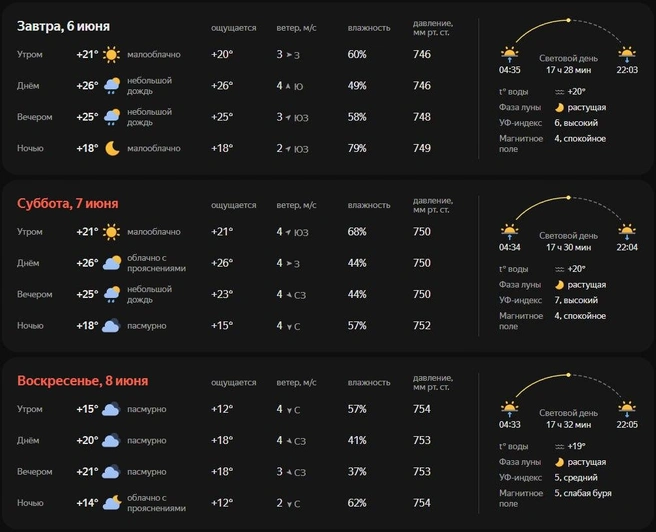Image resolution: width=656 pixels, height=532 pixels.
Task: Open the Суббота, 7 июня heading
Action: tap(67, 203)
